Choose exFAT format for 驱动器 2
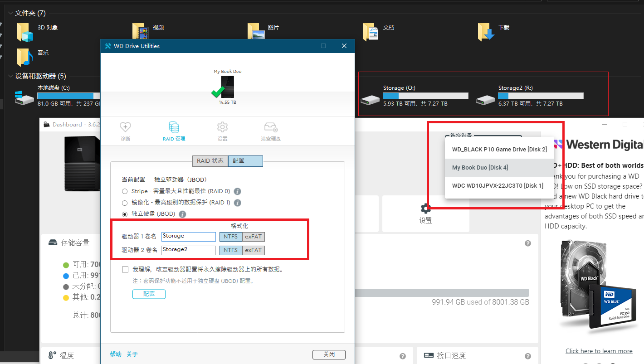644x364 pixels. click(x=254, y=250)
